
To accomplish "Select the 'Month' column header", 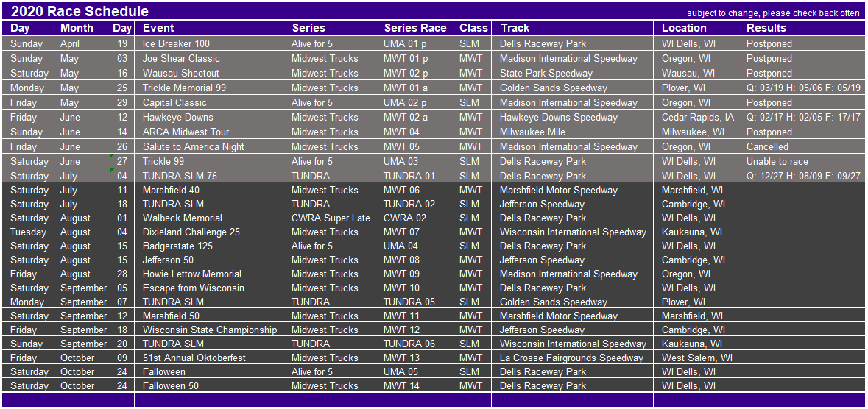I will (x=81, y=28).
